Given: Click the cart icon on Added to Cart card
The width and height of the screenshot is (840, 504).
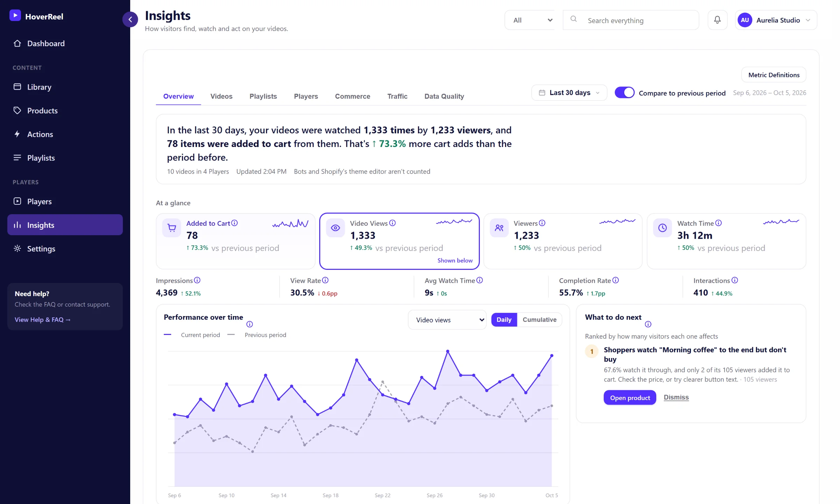Looking at the screenshot, I should click(x=172, y=228).
